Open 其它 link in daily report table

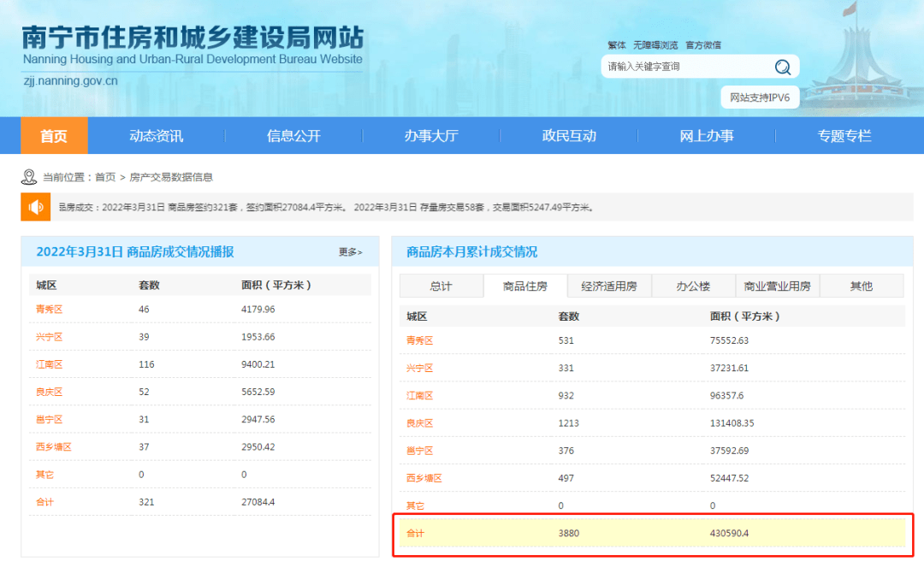click(44, 475)
